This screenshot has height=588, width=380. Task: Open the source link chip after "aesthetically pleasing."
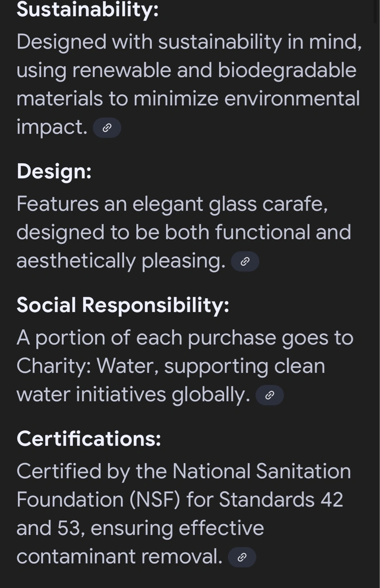click(245, 262)
